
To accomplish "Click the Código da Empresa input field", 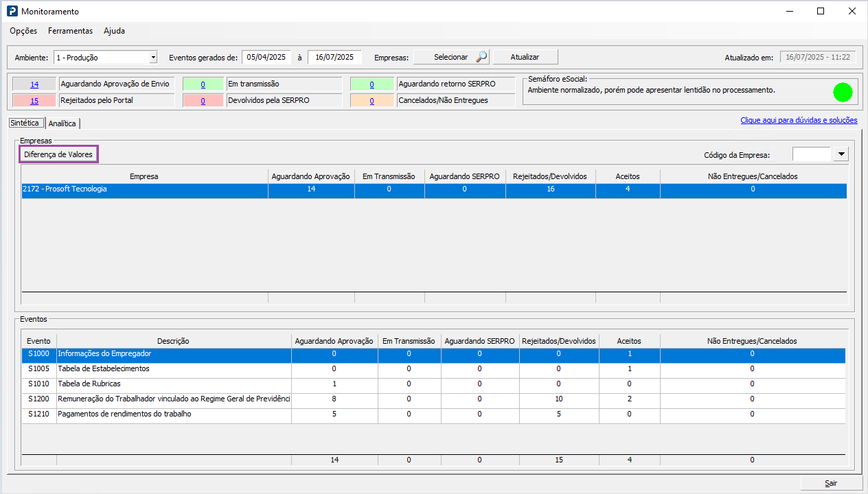I will coord(811,154).
